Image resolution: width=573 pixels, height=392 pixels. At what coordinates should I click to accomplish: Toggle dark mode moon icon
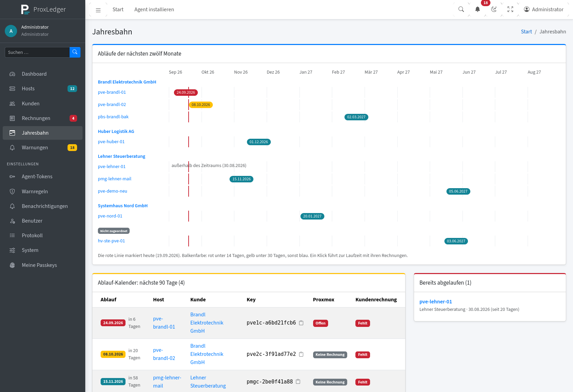pos(494,10)
